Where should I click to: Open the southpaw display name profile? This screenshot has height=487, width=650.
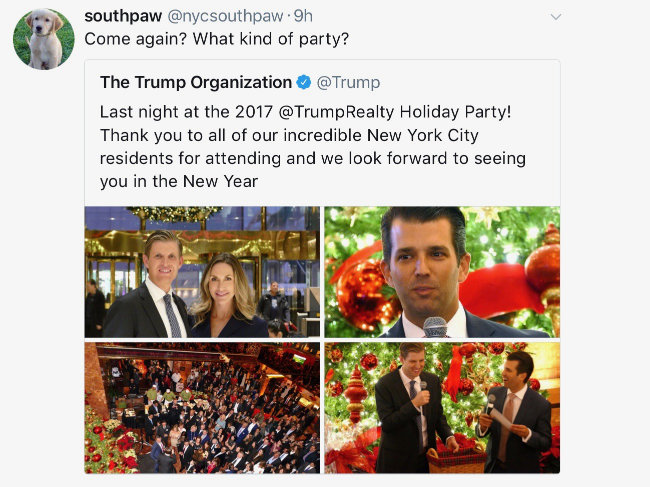pos(123,17)
